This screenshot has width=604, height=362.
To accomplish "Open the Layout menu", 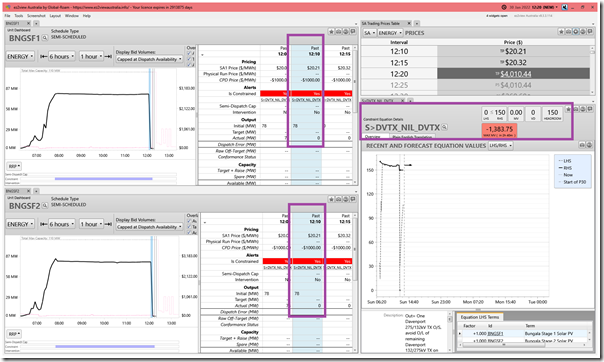I will 55,16.
